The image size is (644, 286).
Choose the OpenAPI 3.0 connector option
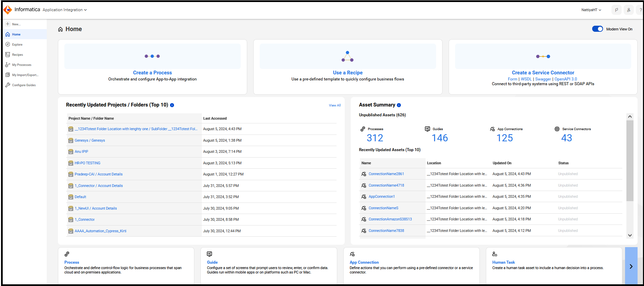pos(566,79)
